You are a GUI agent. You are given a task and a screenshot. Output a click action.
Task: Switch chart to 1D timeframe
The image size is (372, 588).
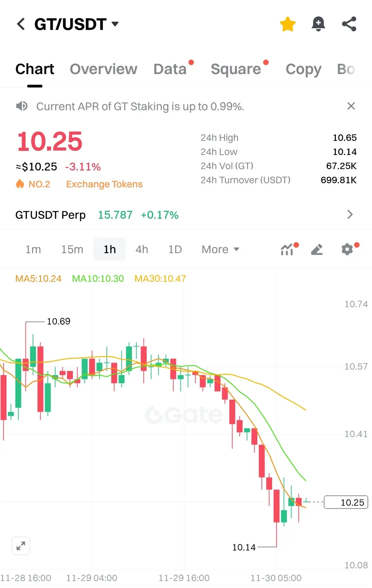(175, 249)
